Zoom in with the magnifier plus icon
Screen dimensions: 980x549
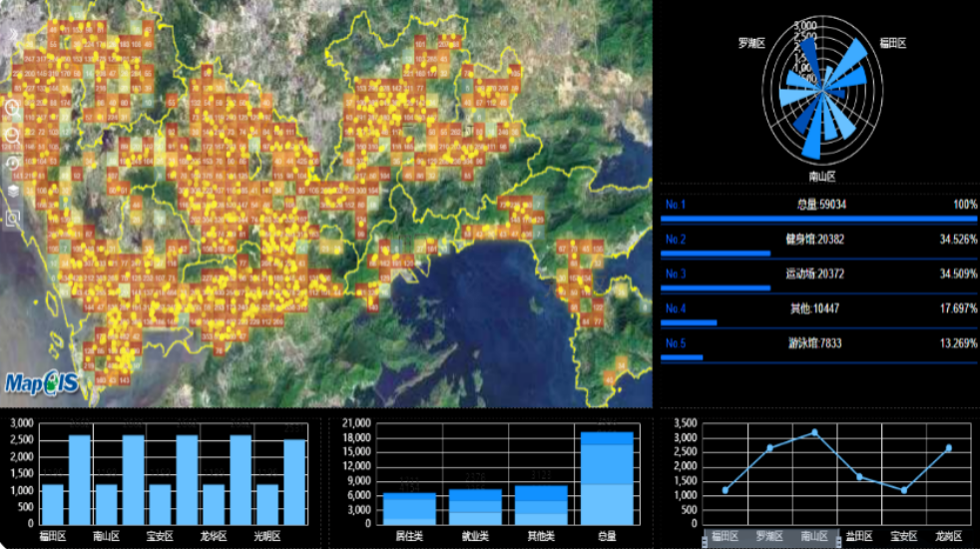tap(12, 108)
